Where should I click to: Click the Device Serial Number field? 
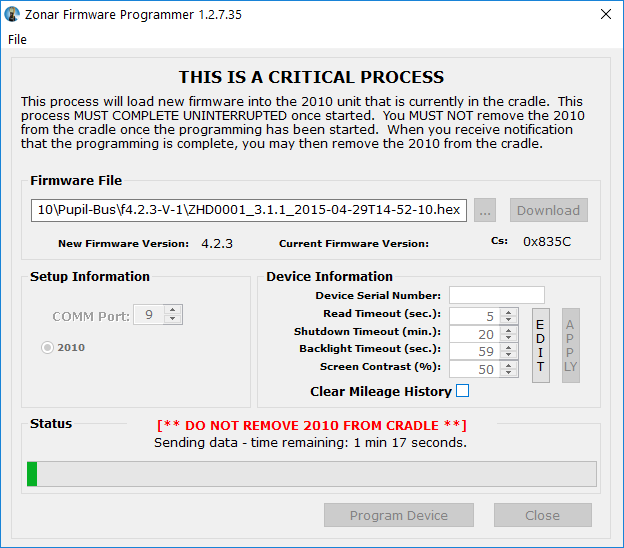[497, 295]
